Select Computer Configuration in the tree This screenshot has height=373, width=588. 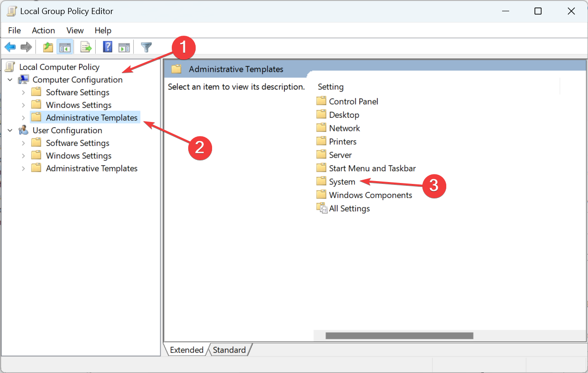tap(77, 80)
